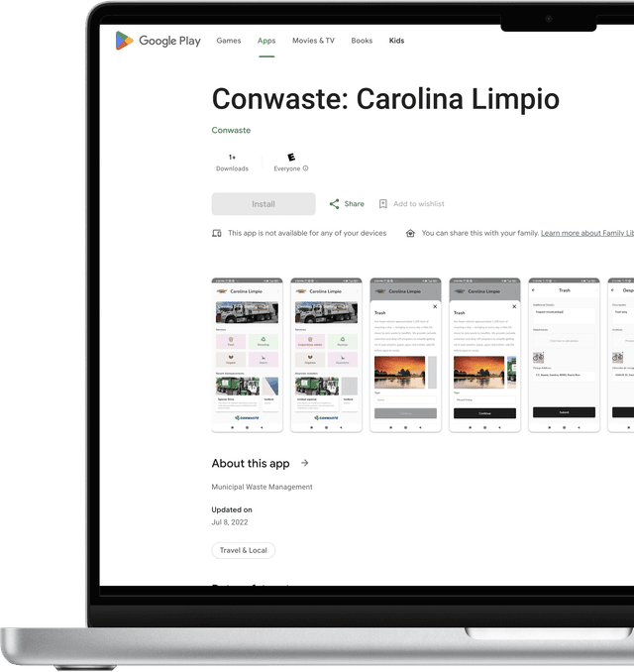634x672 pixels.
Task: Click This app is not available text
Action: coord(307,233)
